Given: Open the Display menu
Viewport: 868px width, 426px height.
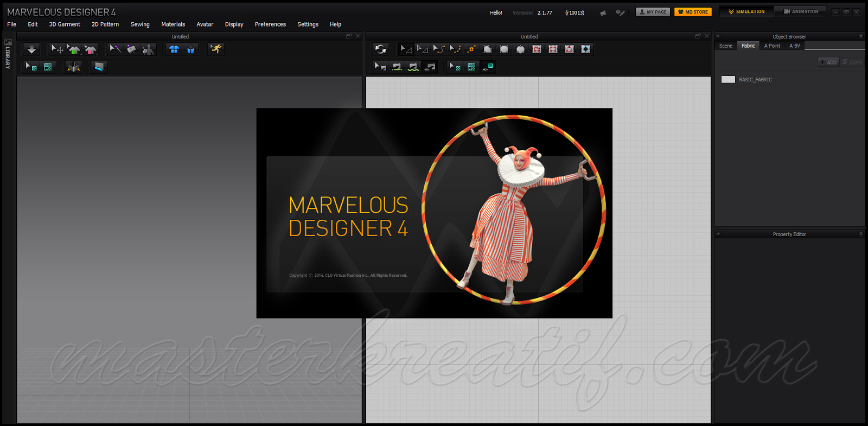Looking at the screenshot, I should pos(234,24).
